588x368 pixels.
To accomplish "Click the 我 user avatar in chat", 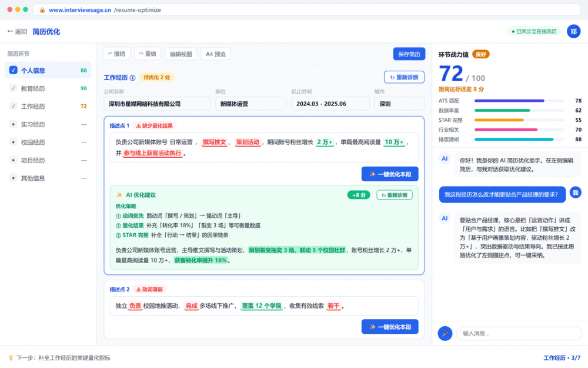I will click(x=575, y=193).
